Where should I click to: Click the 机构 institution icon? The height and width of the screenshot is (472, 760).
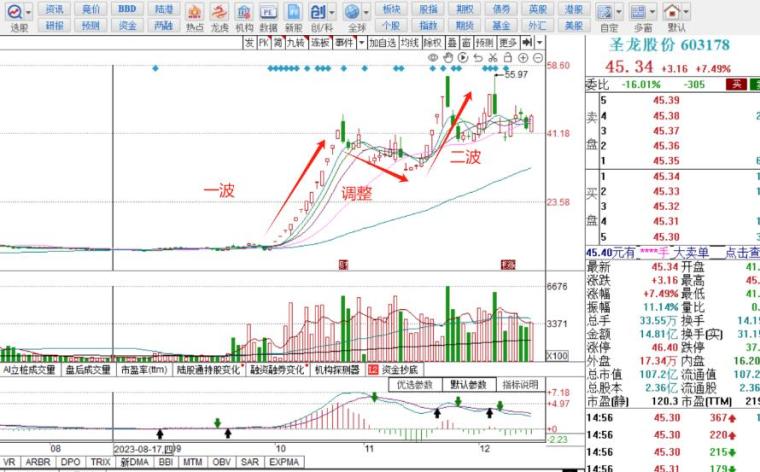point(244,15)
